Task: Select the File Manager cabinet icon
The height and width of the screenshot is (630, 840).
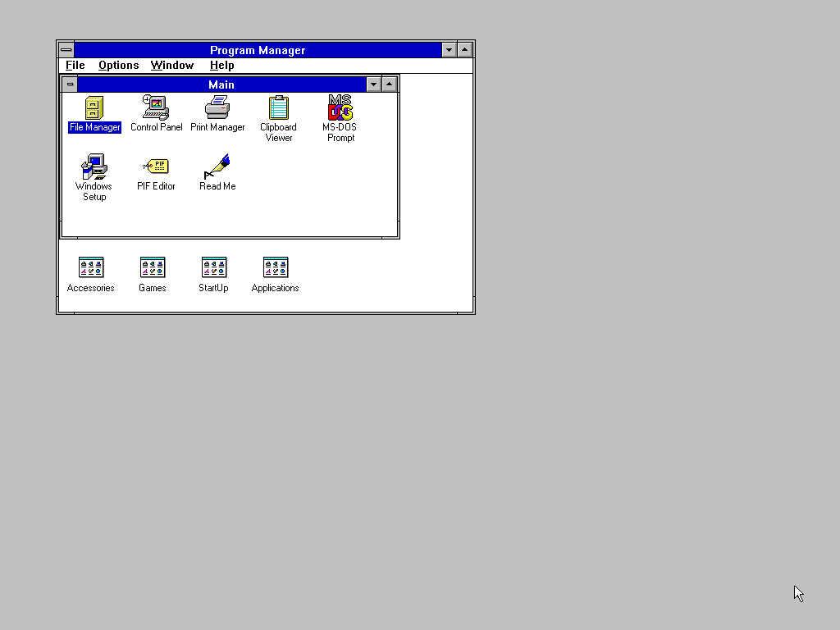Action: tap(94, 107)
